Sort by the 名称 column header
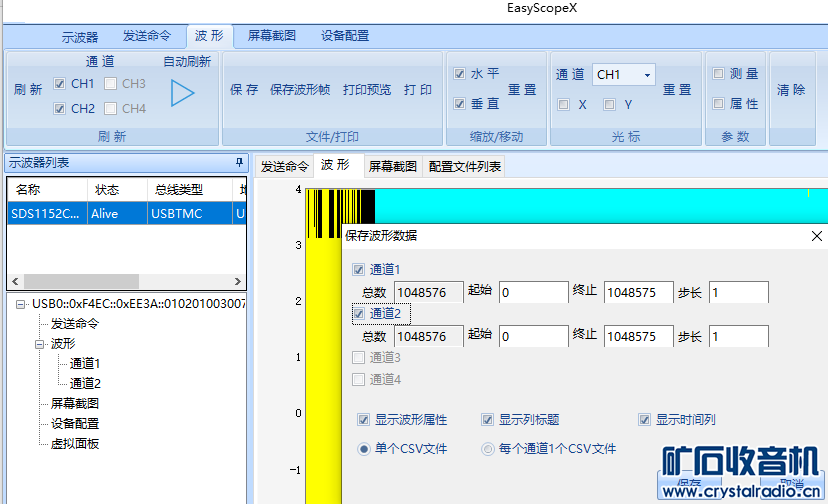This screenshot has width=828, height=504. (x=48, y=190)
